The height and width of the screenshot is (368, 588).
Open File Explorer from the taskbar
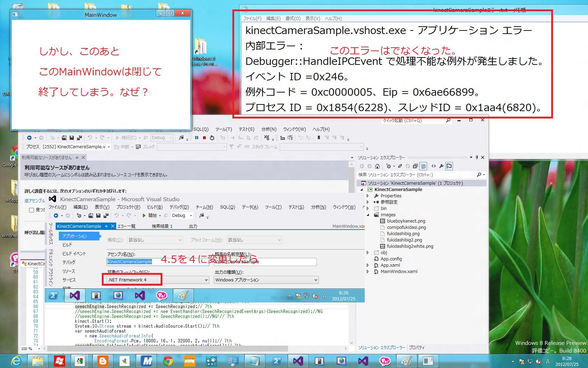tap(38, 361)
